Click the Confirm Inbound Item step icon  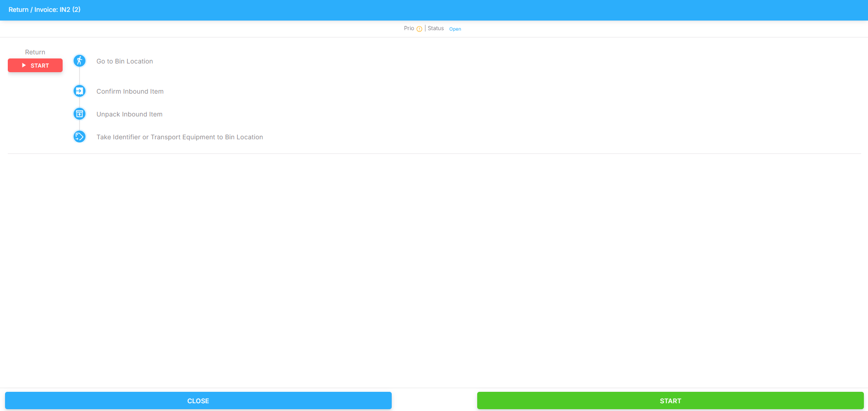(80, 91)
